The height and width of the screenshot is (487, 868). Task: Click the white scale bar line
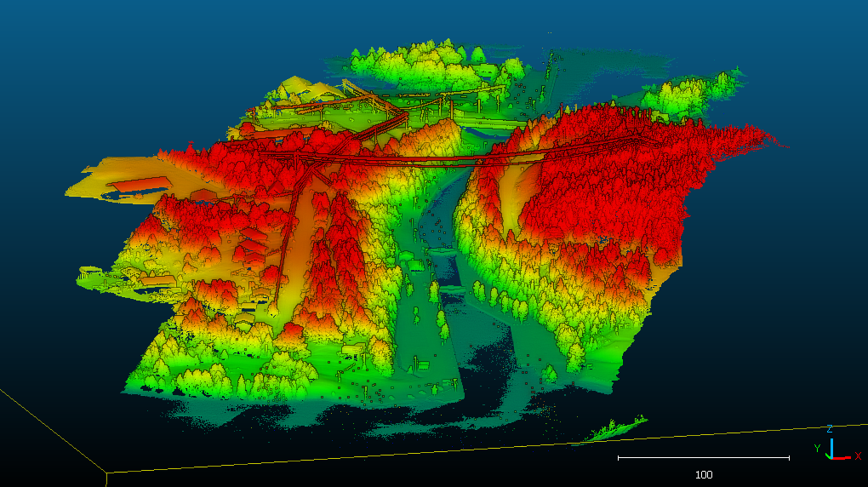coord(703,458)
